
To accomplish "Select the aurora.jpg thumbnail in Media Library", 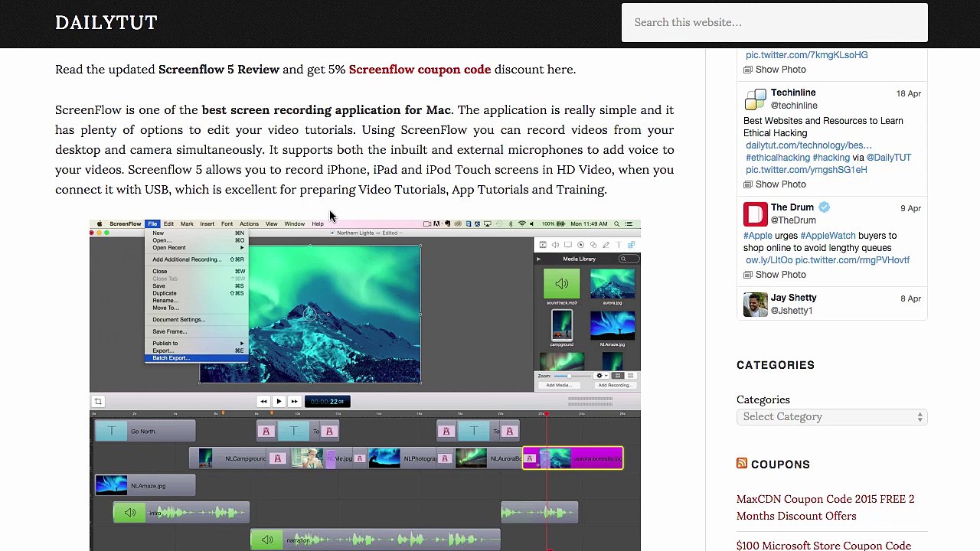I will tap(612, 285).
